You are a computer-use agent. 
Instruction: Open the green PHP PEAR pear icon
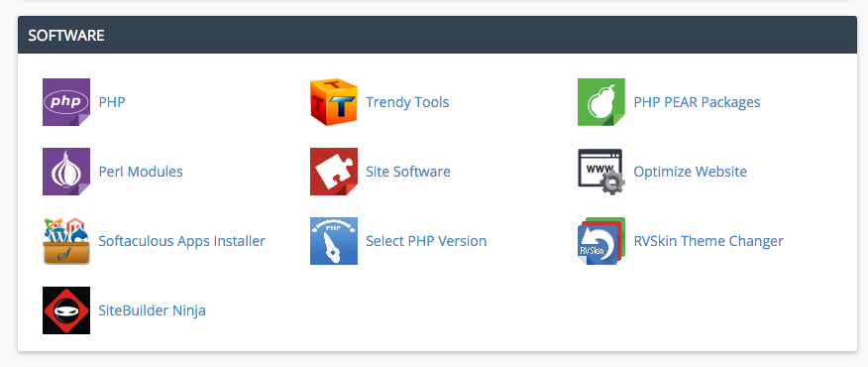coord(601,102)
